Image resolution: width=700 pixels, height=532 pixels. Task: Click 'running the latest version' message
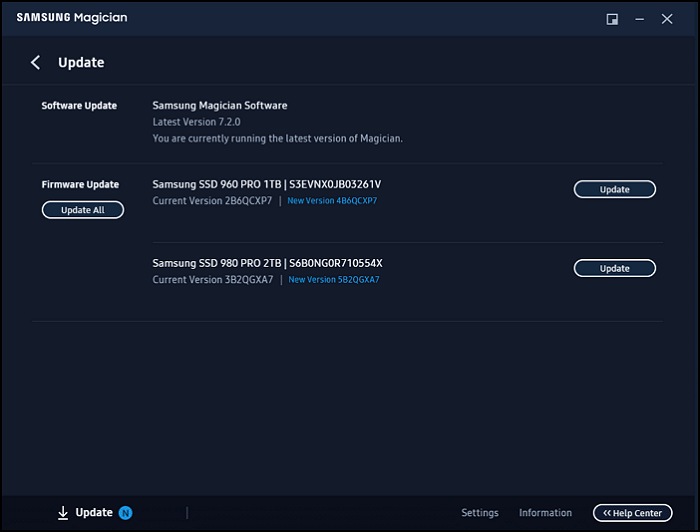tap(277, 139)
